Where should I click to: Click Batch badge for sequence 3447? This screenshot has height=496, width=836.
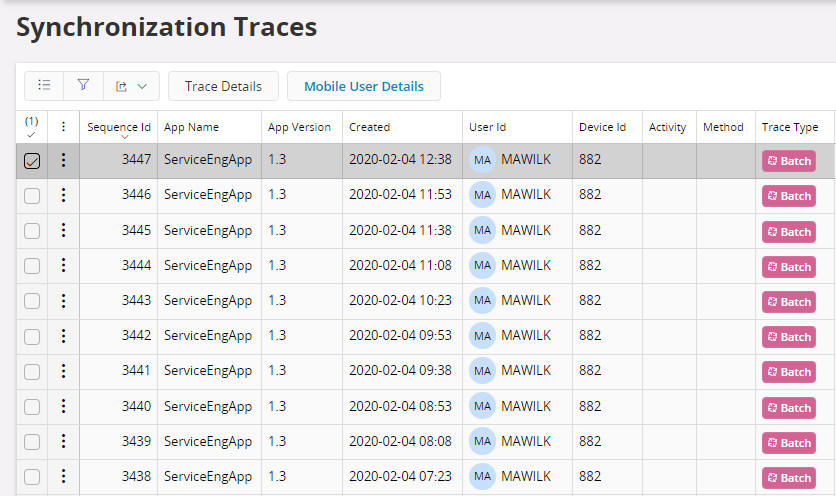[788, 161]
